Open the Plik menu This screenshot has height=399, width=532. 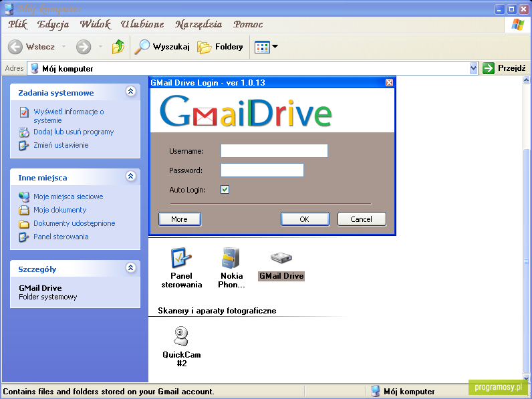[x=17, y=24]
